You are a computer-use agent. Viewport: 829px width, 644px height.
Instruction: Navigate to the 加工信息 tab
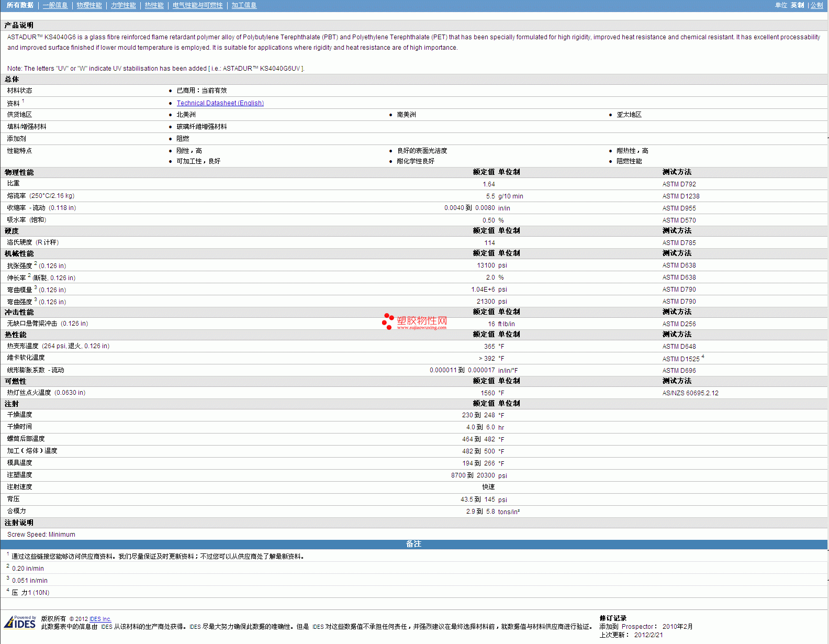244,5
